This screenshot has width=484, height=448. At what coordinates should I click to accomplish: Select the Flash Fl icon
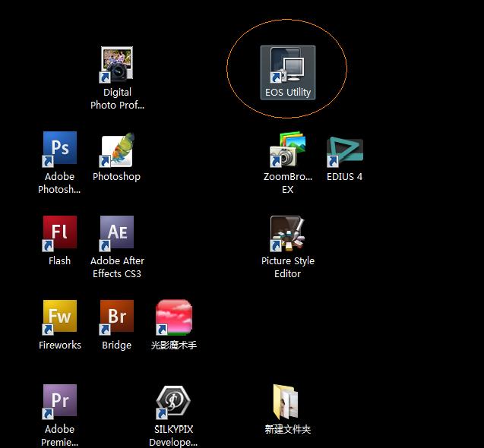tap(59, 234)
